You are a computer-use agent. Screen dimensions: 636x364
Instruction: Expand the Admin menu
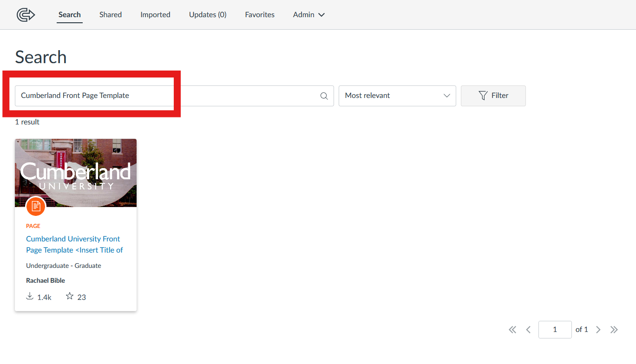tap(309, 15)
